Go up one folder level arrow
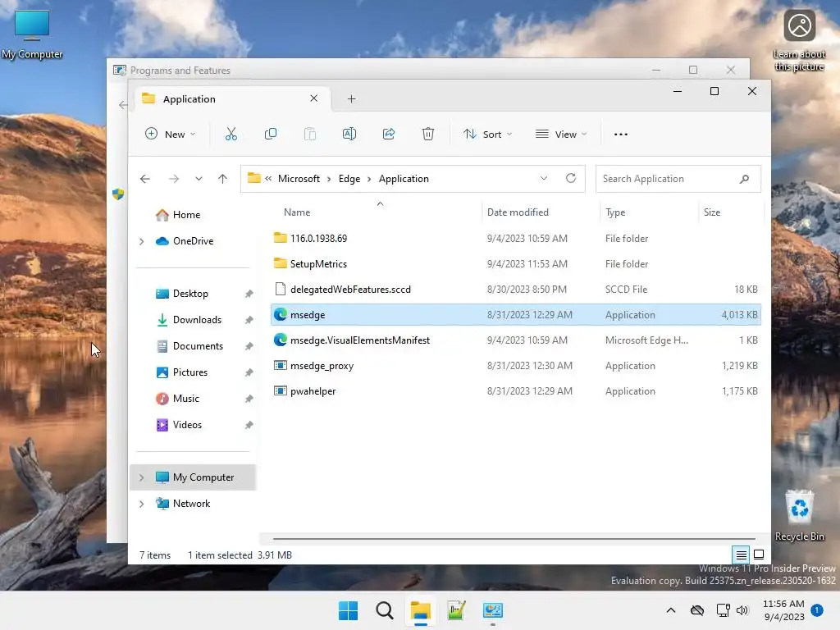The height and width of the screenshot is (630, 840). [223, 179]
